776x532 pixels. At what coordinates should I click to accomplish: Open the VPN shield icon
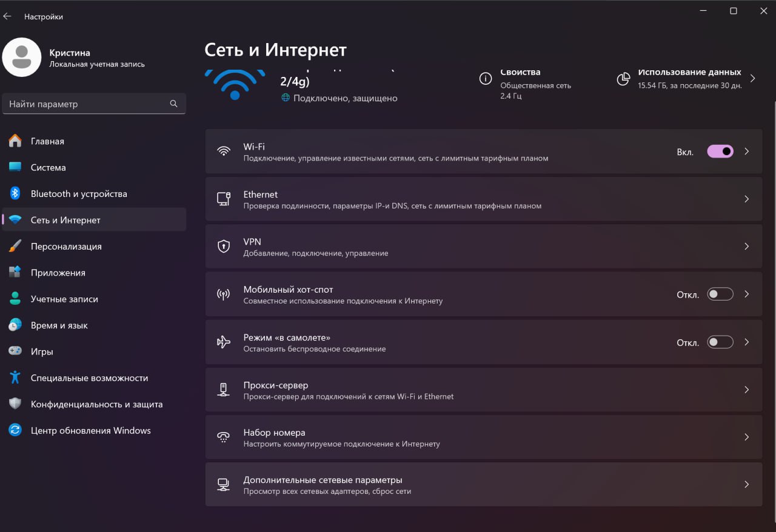[224, 246]
